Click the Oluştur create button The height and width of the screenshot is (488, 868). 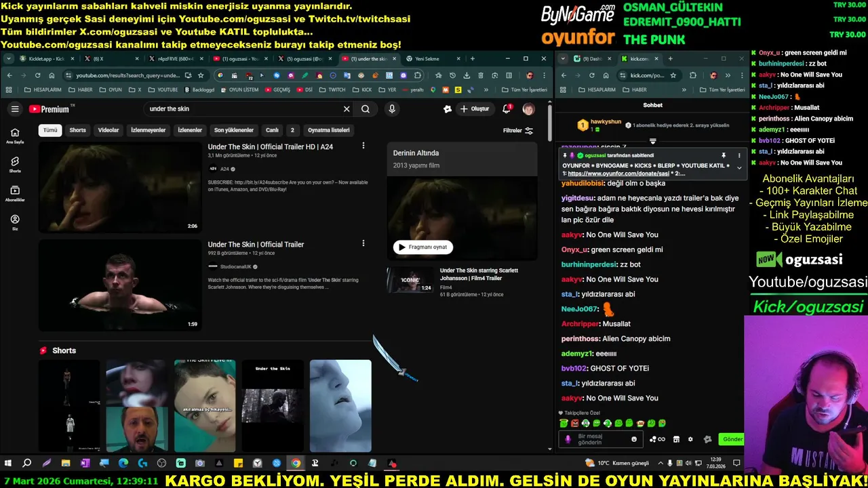point(474,109)
